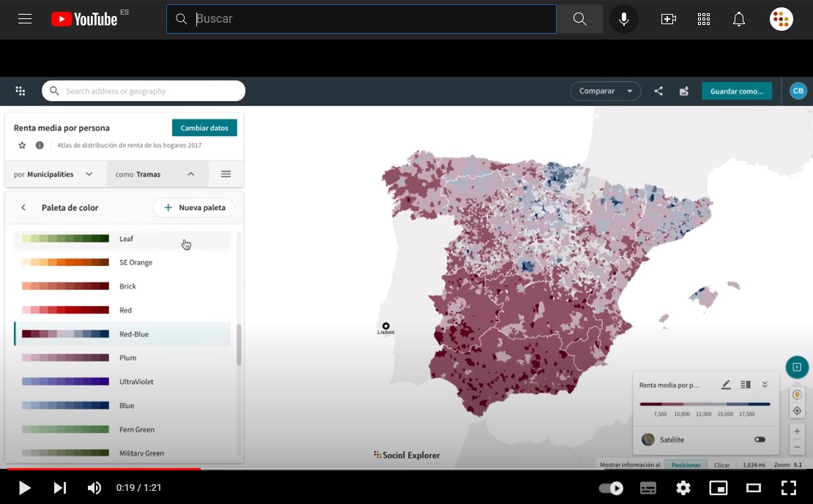The image size is (813, 504).
Task: Click the voice search microphone icon
Action: coord(623,19)
